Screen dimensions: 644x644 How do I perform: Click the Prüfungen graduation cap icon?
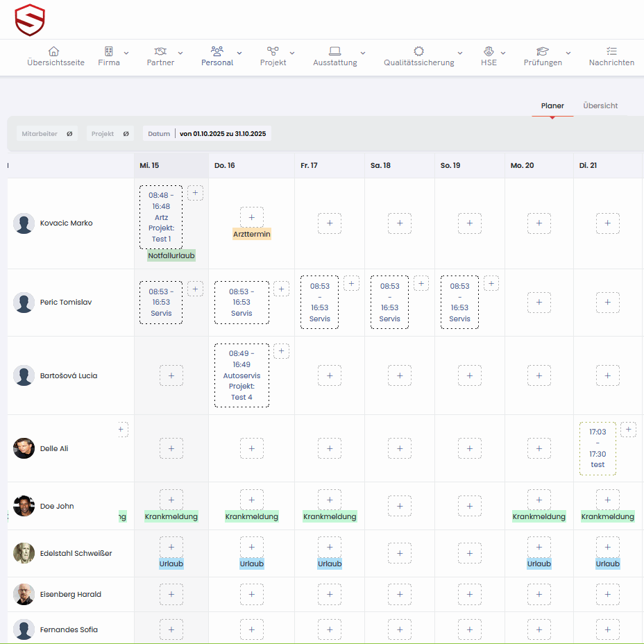pos(543,51)
